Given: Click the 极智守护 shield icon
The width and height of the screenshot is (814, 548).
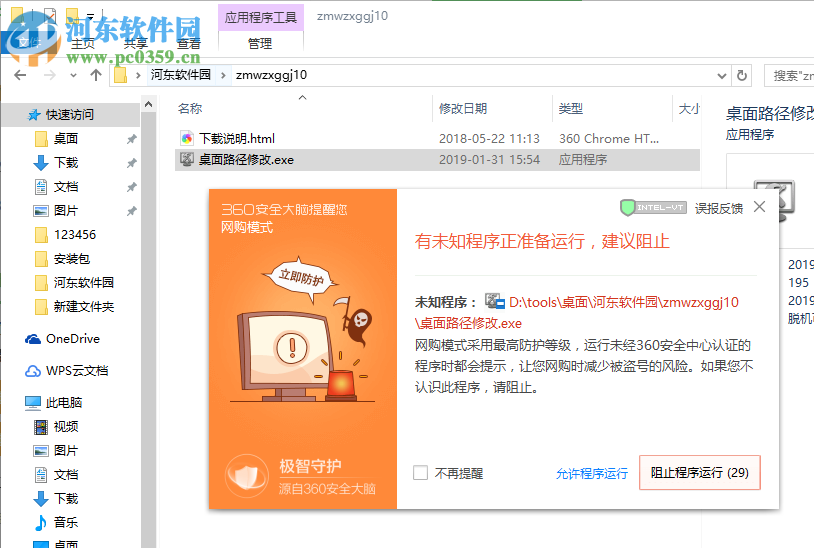Looking at the screenshot, I should click(x=247, y=475).
